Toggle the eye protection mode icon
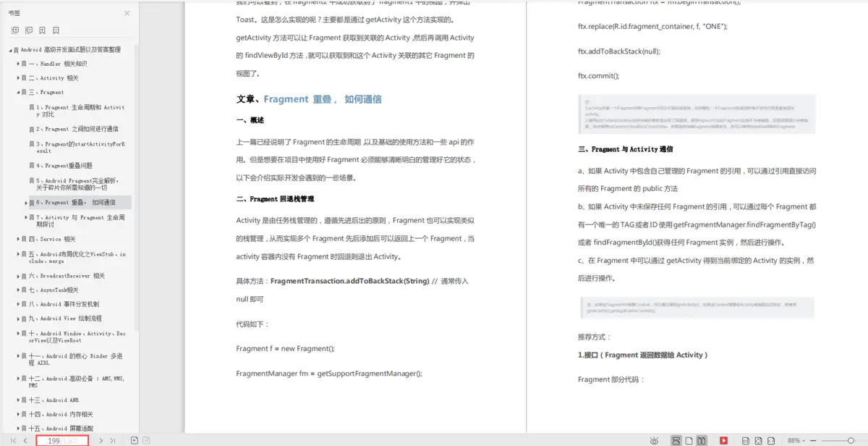868x446 pixels. 654,440
